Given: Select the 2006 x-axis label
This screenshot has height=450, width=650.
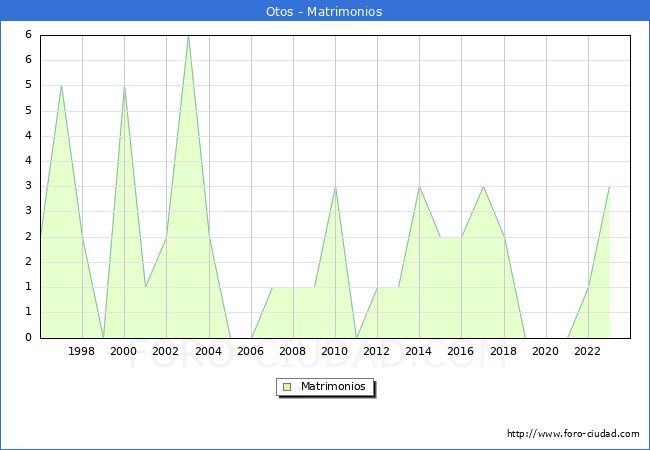Looking at the screenshot, I should pyautogui.click(x=250, y=351).
